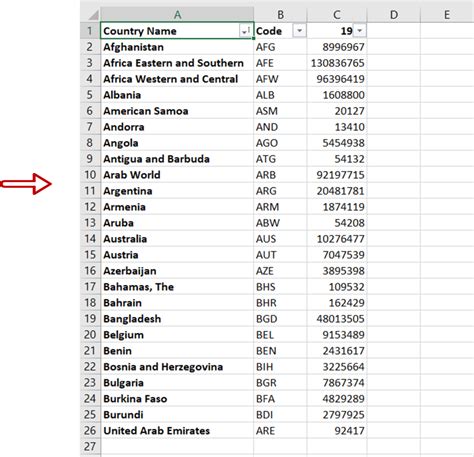This screenshot has width=474, height=457.
Task: Click the AFG code cell
Action: [280, 47]
